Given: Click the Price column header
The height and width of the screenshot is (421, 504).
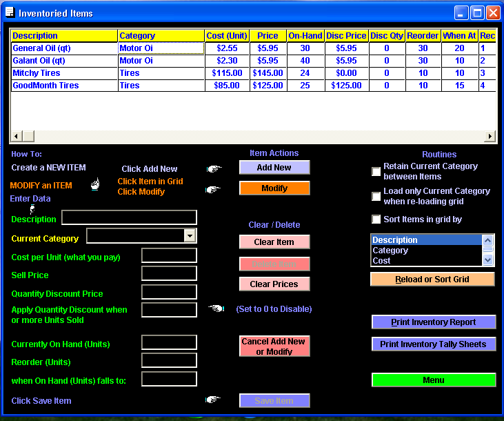Looking at the screenshot, I should [x=268, y=36].
